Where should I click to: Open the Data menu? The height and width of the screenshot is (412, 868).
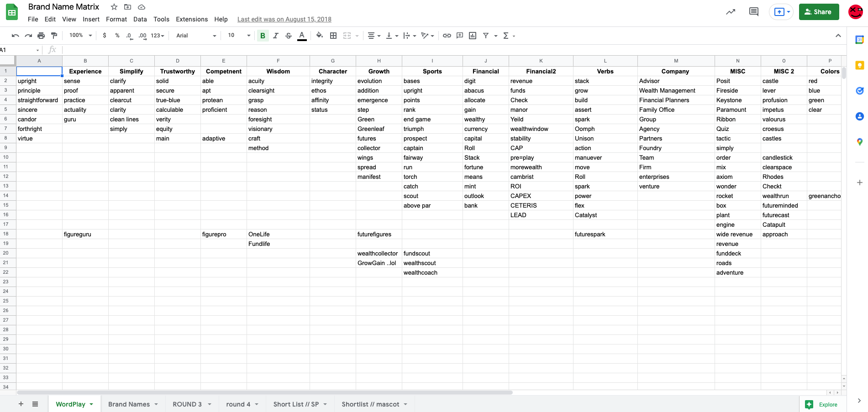coord(140,19)
